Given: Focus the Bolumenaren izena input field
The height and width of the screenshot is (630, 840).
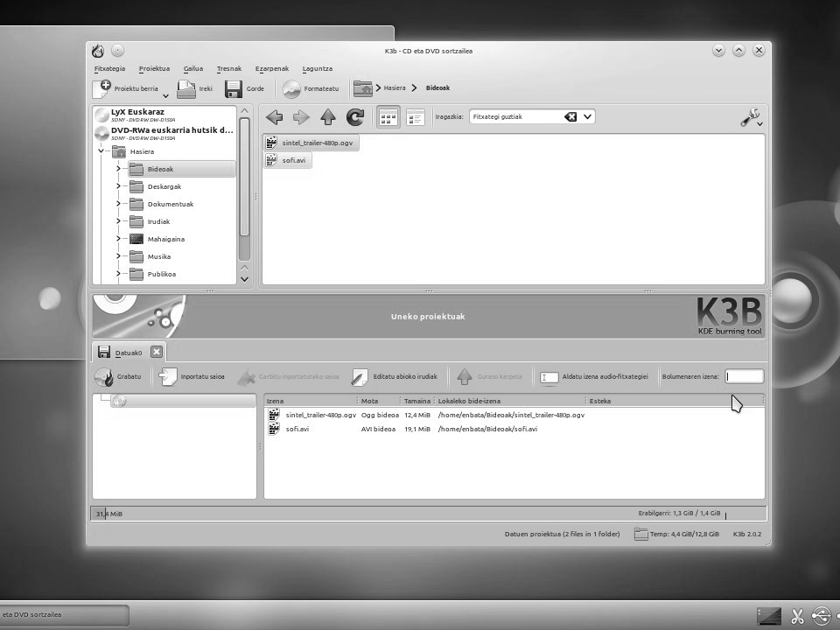Looking at the screenshot, I should (x=744, y=376).
